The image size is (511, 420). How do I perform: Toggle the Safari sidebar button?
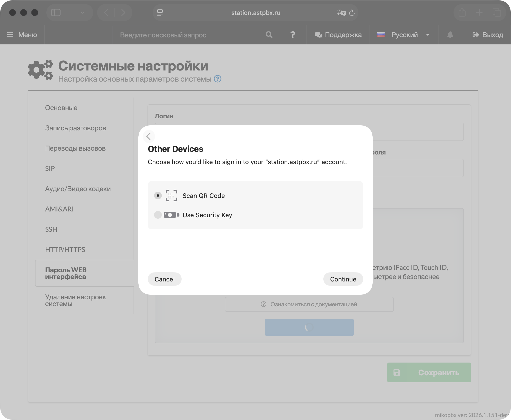pyautogui.click(x=56, y=13)
